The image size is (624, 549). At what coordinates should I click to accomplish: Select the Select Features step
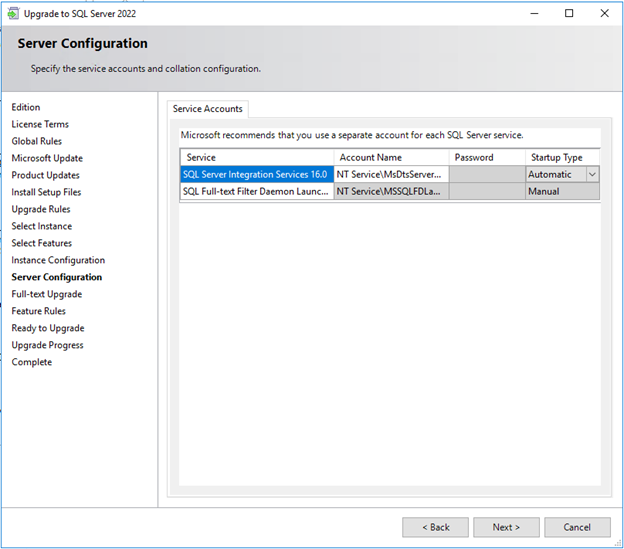tap(42, 243)
